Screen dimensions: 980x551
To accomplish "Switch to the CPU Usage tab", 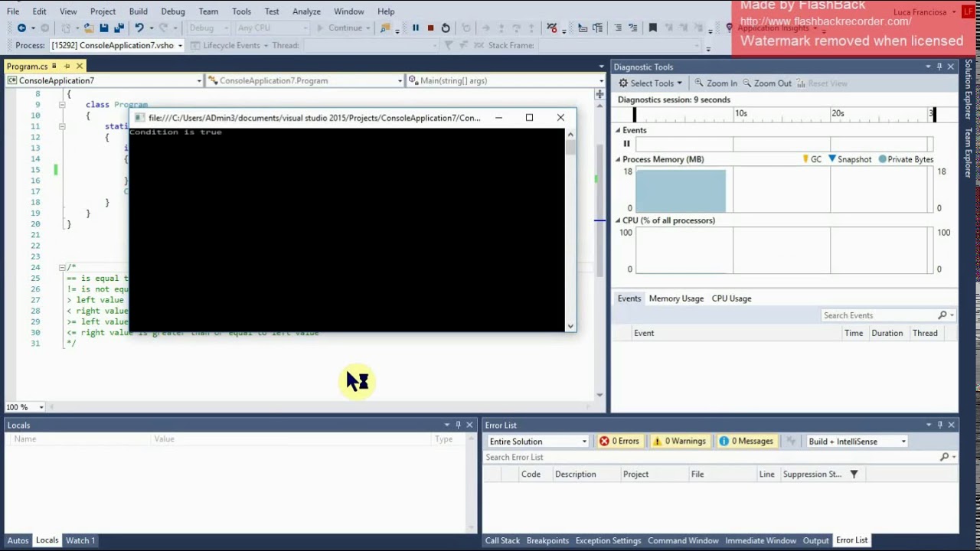I will (x=731, y=298).
